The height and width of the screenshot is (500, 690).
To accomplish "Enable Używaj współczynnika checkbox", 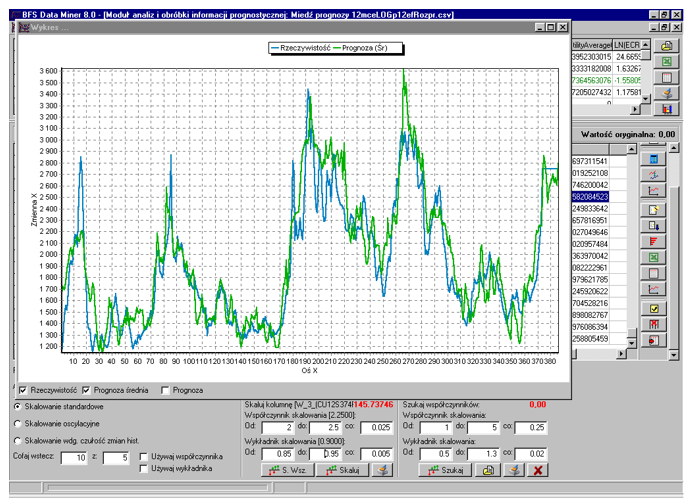I will [143, 456].
